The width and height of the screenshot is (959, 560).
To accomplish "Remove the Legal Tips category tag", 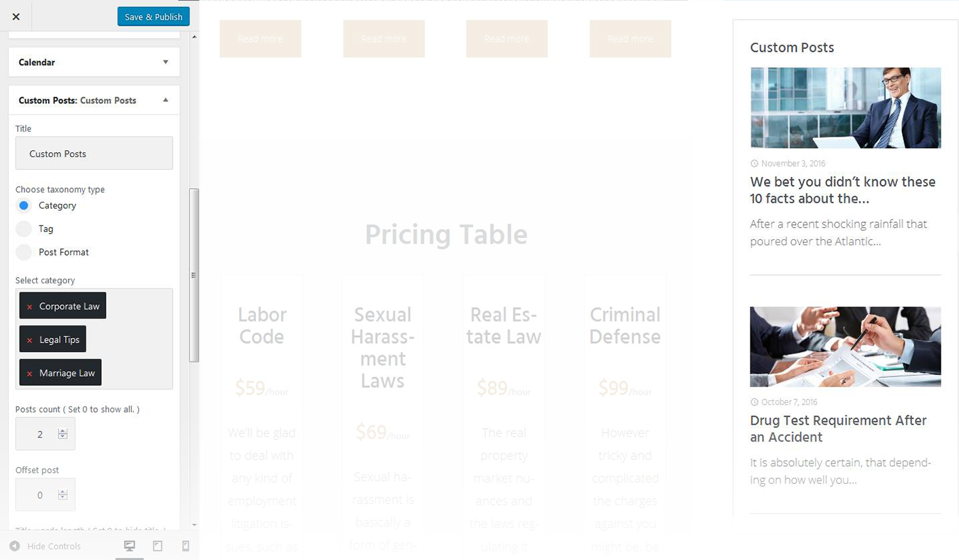I will tap(29, 340).
